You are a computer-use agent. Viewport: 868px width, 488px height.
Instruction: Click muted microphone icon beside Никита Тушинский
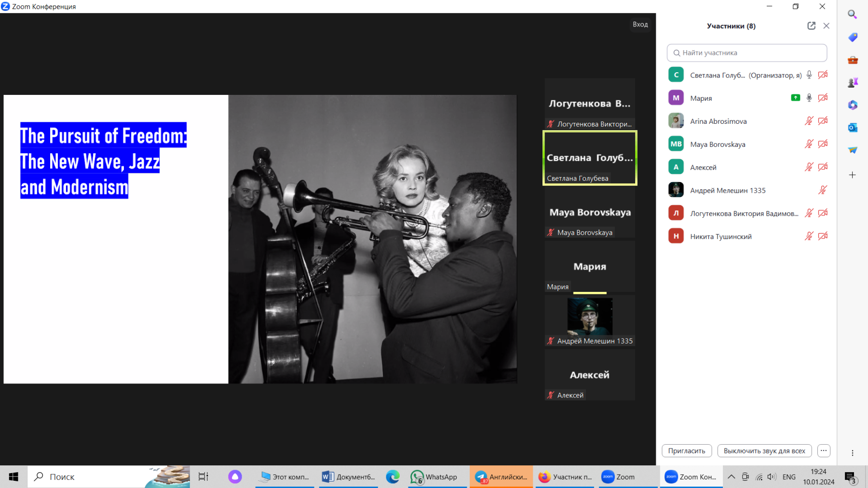[x=809, y=236]
